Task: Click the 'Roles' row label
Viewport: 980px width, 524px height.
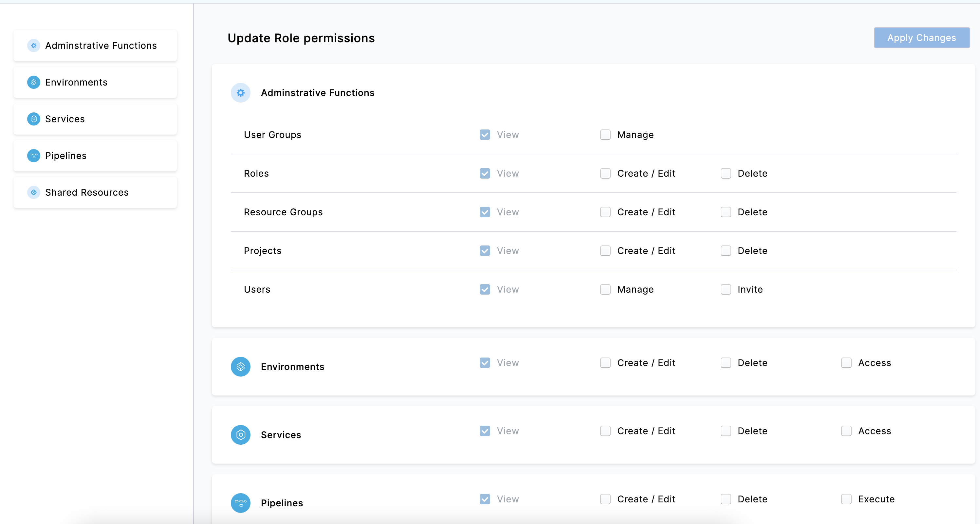Action: pyautogui.click(x=256, y=173)
